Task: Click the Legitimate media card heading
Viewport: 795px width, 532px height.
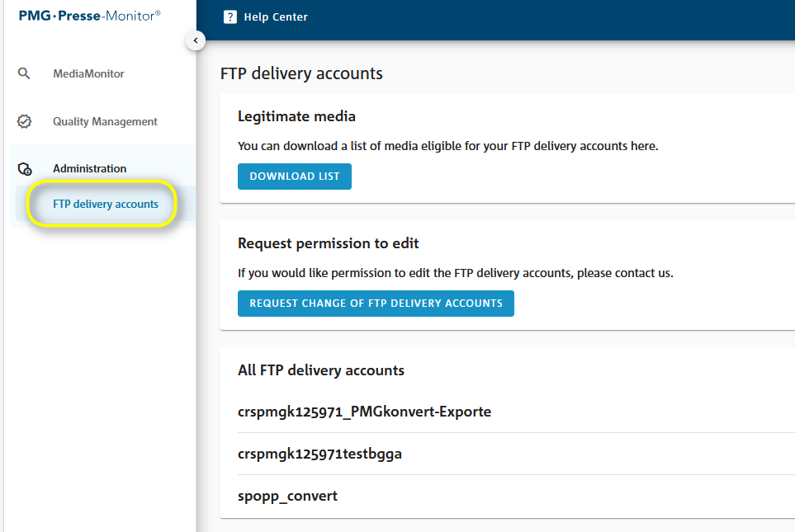Action: click(x=296, y=116)
